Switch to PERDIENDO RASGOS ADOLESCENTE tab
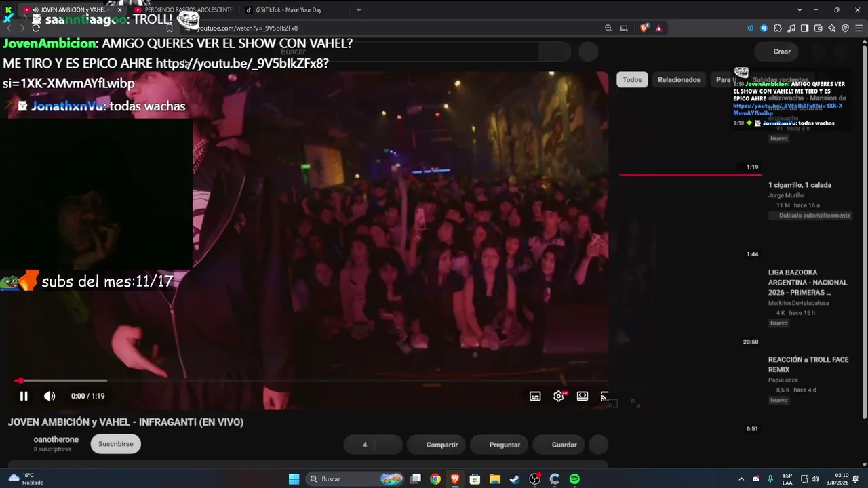 point(183,10)
